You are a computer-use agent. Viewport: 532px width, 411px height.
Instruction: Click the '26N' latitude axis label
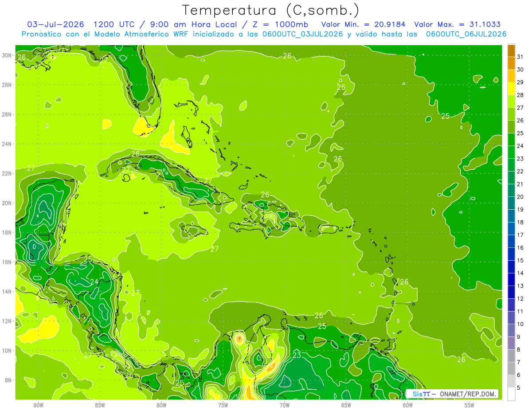pyautogui.click(x=7, y=114)
